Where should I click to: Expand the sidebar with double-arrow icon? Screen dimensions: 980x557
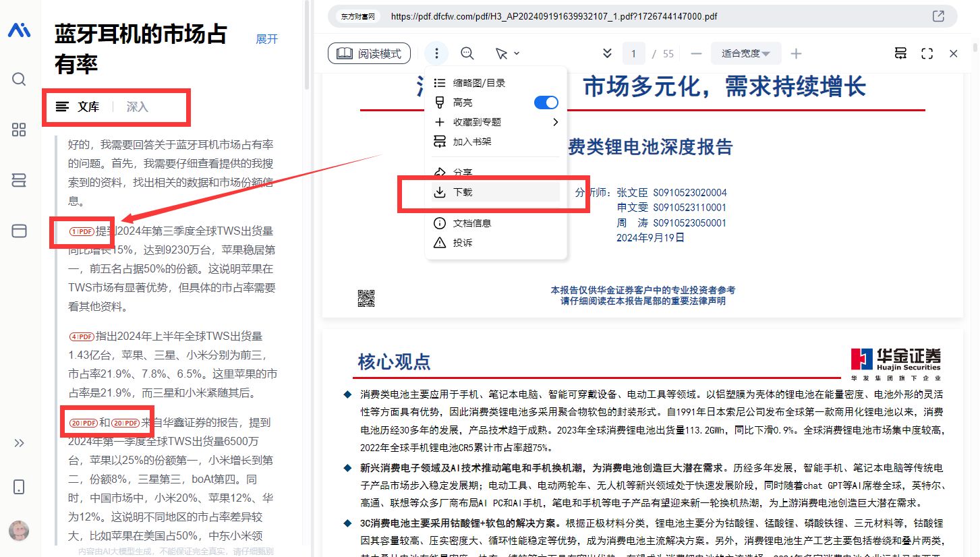(19, 443)
